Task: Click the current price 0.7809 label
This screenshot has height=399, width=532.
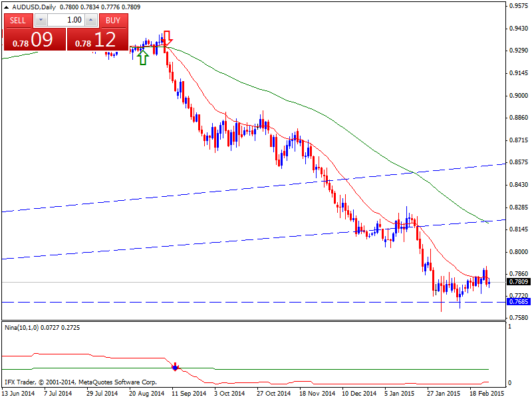Action: click(x=519, y=281)
